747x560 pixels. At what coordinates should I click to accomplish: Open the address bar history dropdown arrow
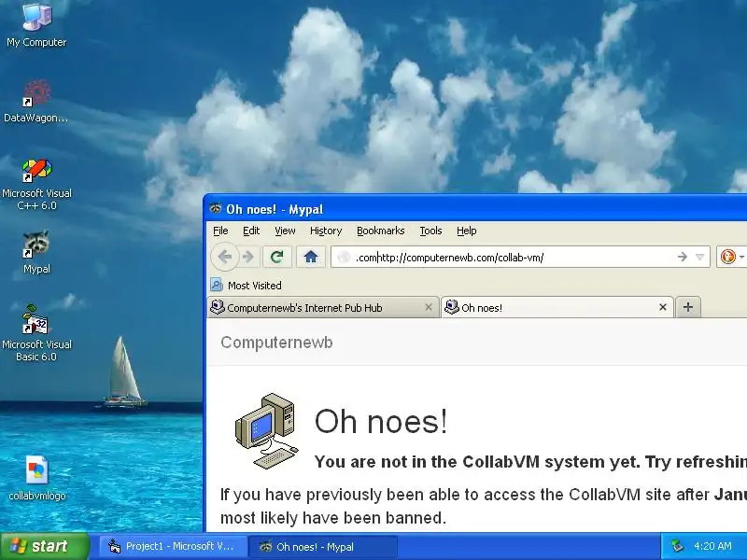click(x=699, y=258)
